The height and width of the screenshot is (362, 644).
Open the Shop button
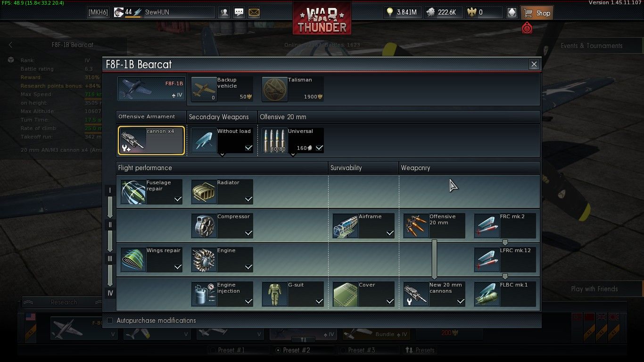click(x=537, y=13)
